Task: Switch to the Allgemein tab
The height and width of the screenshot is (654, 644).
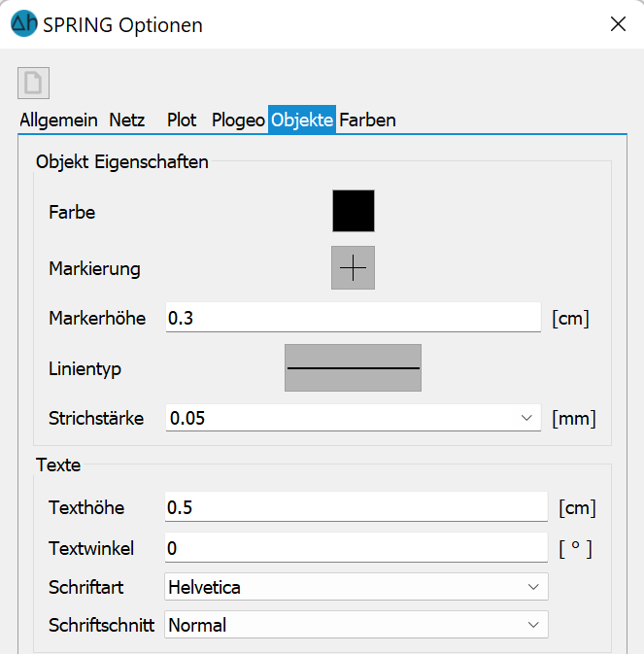Action: 58,120
